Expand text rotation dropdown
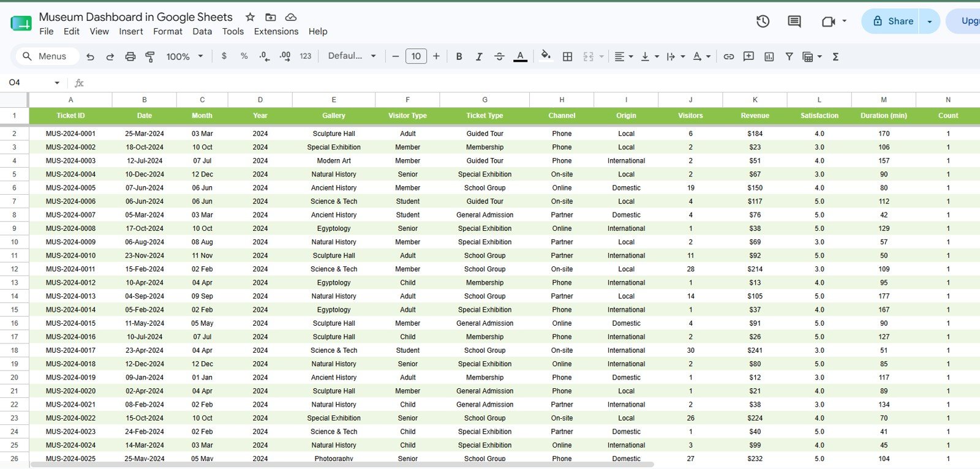Screen dimensions: 980x469 tap(708, 56)
